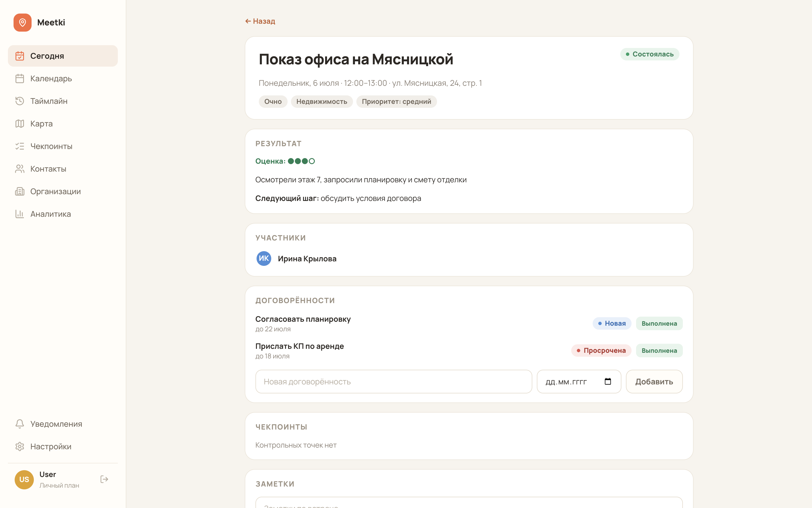
Task: Click the Сегодня calendar-check icon
Action: point(20,56)
